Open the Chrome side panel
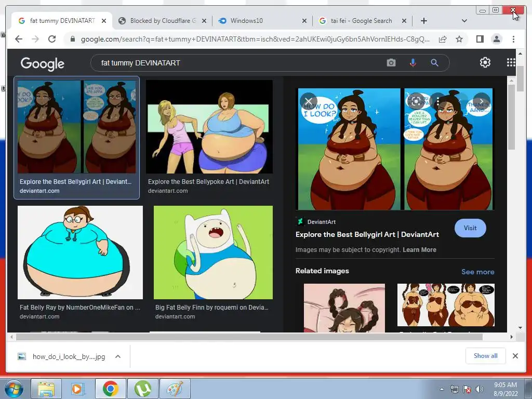 tap(480, 39)
